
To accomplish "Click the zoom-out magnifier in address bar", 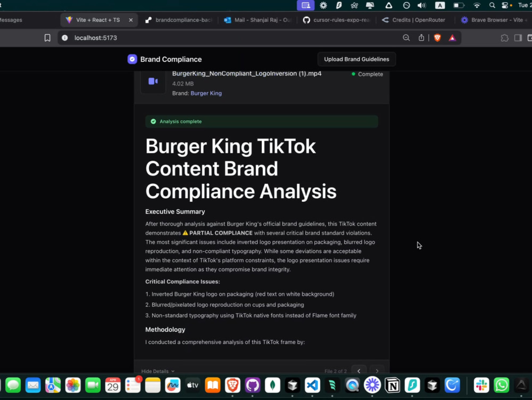I will click(406, 38).
